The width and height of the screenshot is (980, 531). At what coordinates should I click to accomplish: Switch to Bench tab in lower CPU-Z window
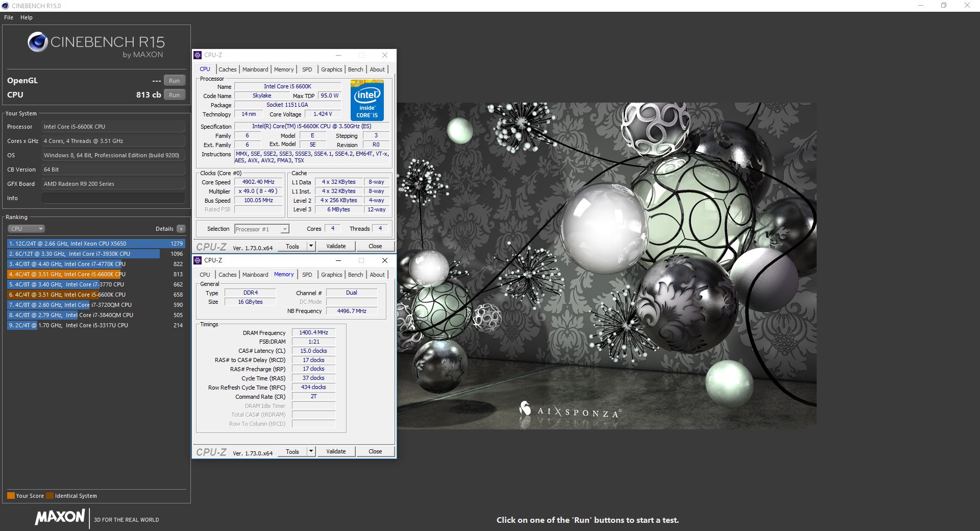(356, 275)
